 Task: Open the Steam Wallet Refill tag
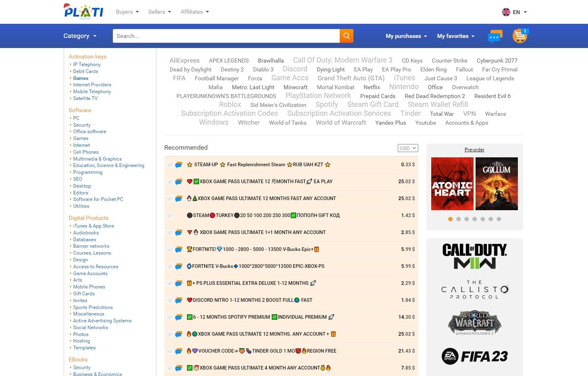(438, 104)
